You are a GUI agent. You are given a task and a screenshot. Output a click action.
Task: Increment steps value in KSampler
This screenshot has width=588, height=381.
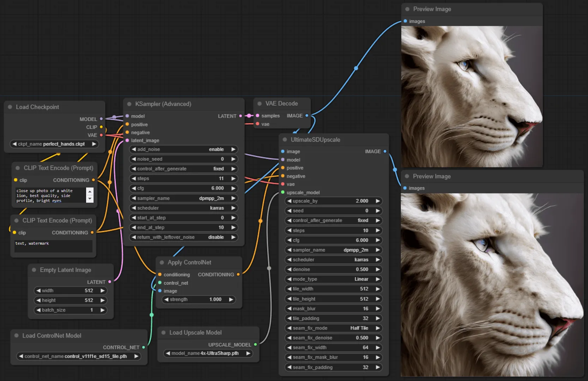tap(234, 179)
